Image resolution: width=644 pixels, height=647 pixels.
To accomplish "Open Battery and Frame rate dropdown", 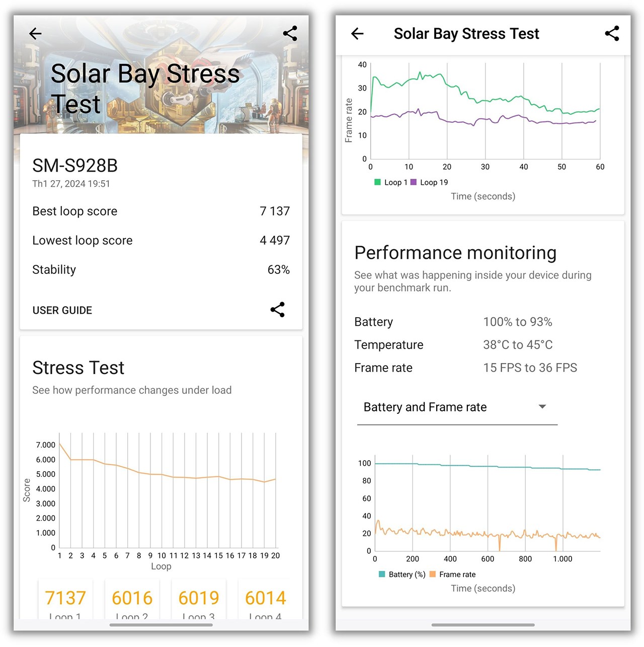I will (x=457, y=407).
